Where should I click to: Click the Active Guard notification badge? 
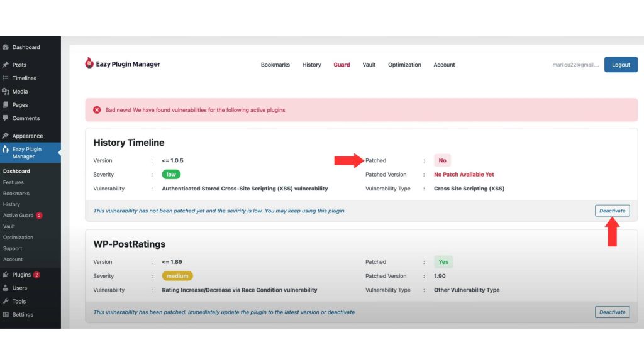tap(39, 215)
